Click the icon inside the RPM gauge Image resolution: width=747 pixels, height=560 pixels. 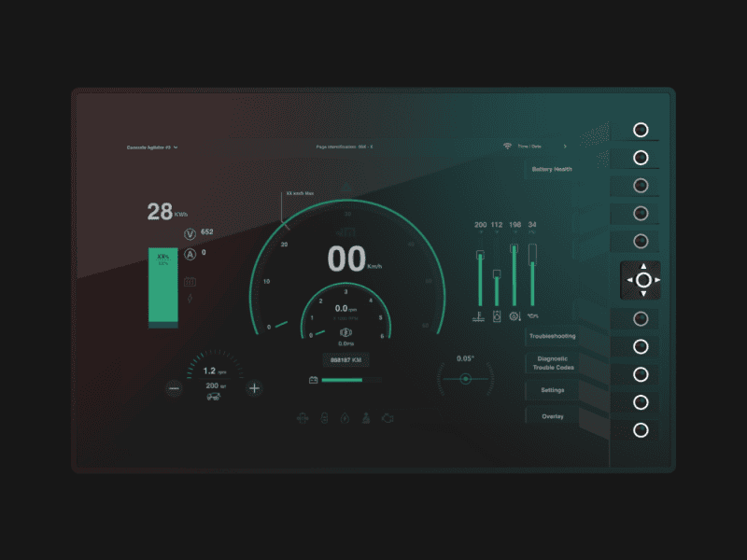coord(345,332)
